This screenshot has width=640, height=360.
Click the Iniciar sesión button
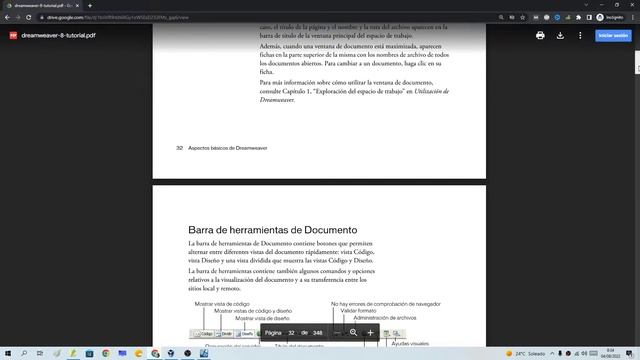click(613, 36)
